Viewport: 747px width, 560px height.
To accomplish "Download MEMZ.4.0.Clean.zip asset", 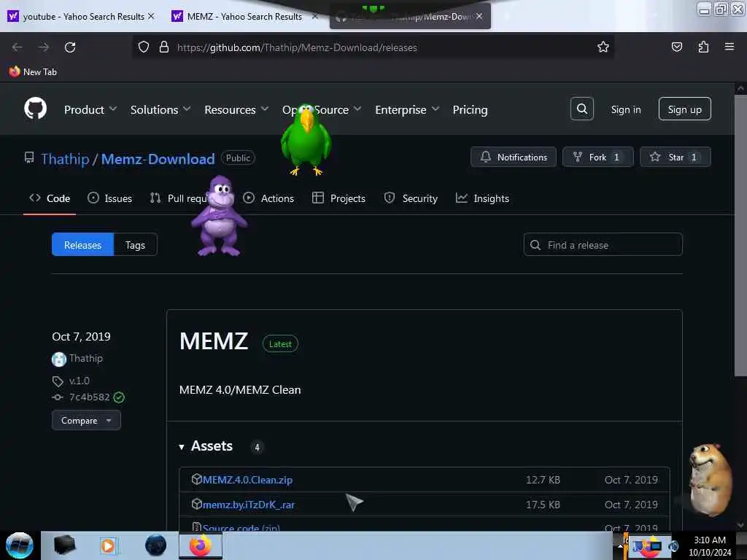I will [x=247, y=480].
